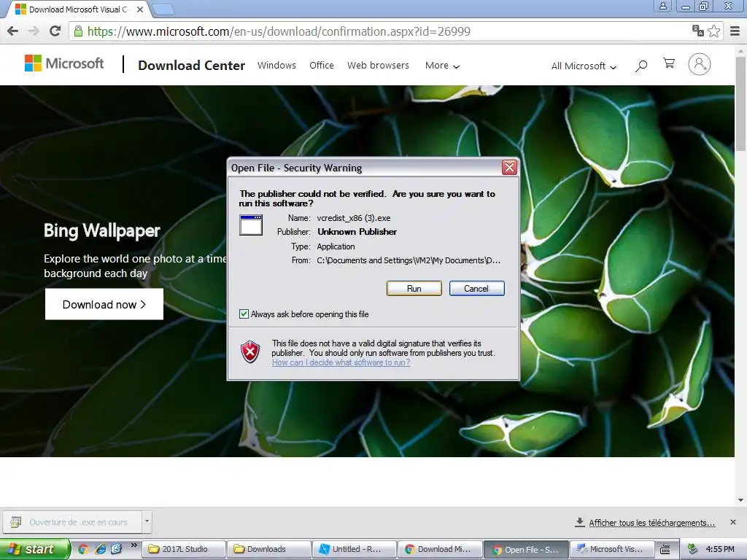Open the Chrome hamburger menu

coord(735,31)
